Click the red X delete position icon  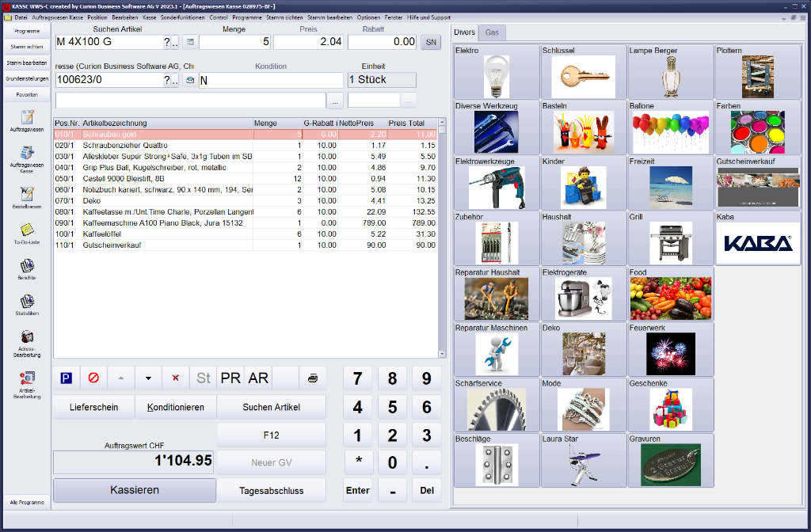click(x=176, y=378)
